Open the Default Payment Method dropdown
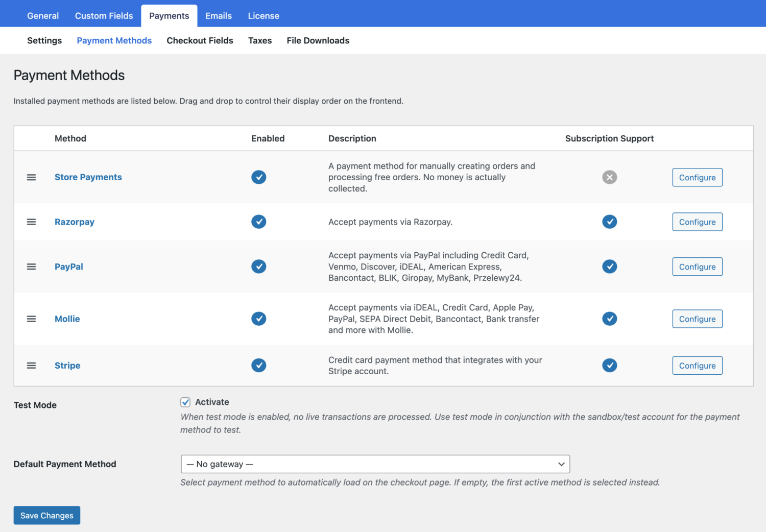 coord(375,464)
